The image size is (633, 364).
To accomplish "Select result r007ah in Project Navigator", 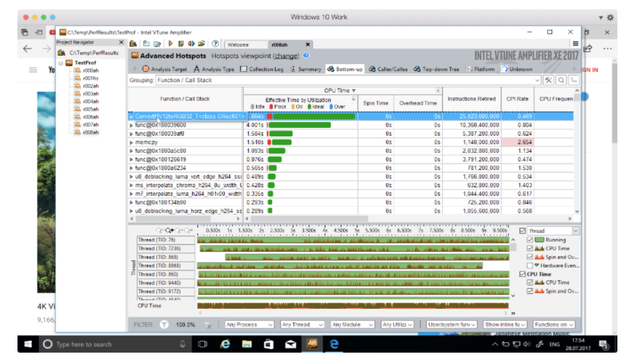I will click(x=87, y=125).
